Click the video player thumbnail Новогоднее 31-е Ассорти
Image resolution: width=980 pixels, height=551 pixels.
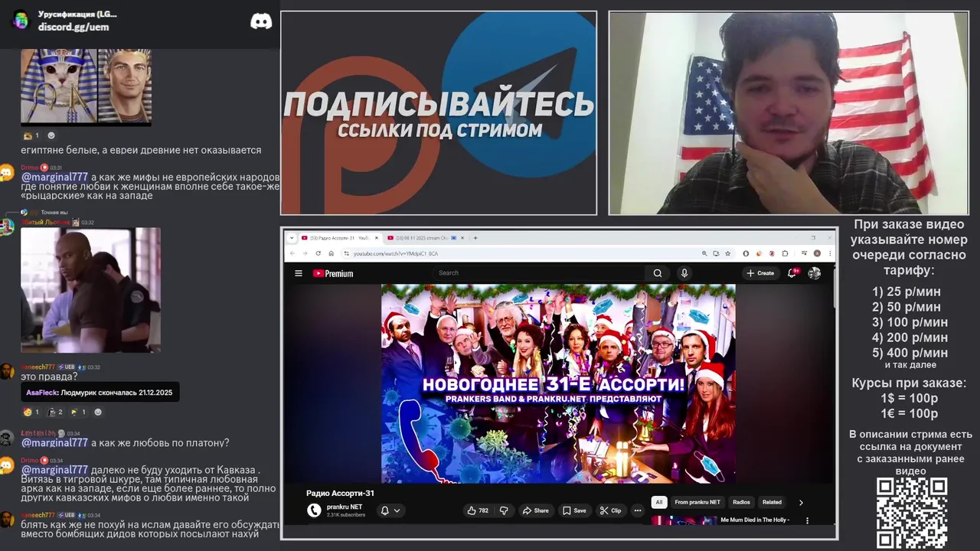(x=558, y=383)
